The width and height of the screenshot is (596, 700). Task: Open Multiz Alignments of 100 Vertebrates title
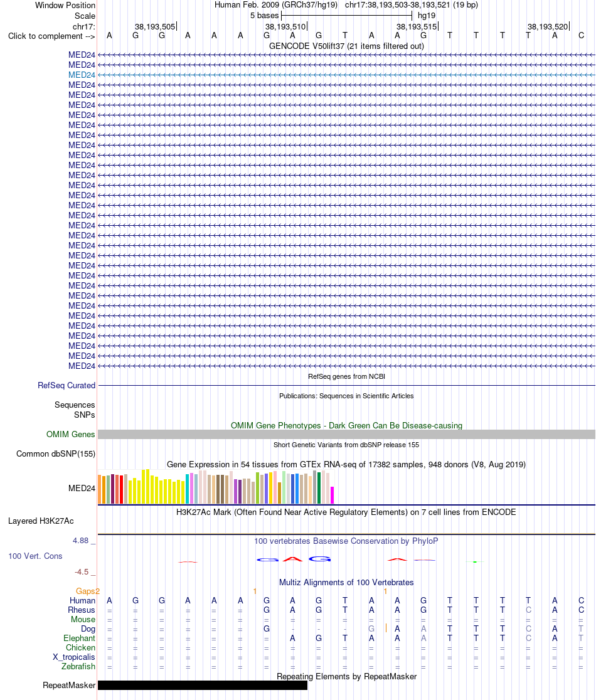(x=346, y=583)
